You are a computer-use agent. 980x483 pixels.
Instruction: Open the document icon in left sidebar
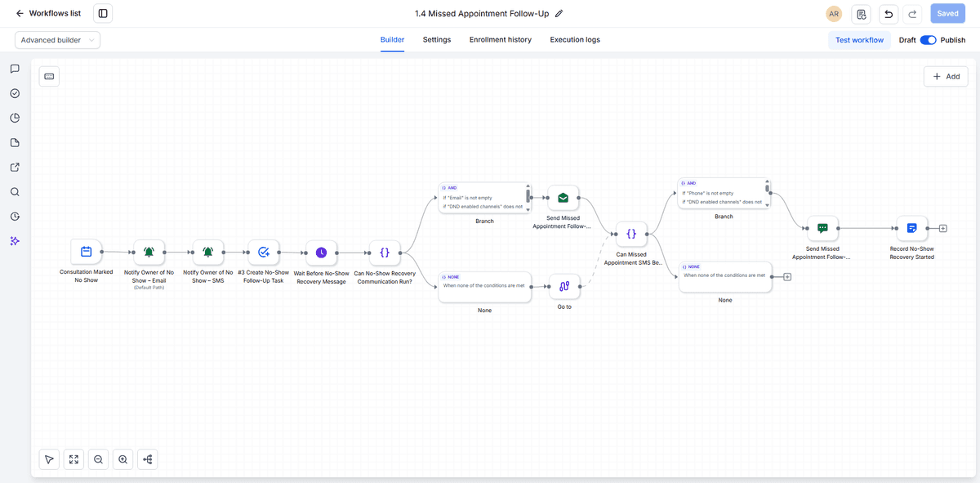pos(15,143)
